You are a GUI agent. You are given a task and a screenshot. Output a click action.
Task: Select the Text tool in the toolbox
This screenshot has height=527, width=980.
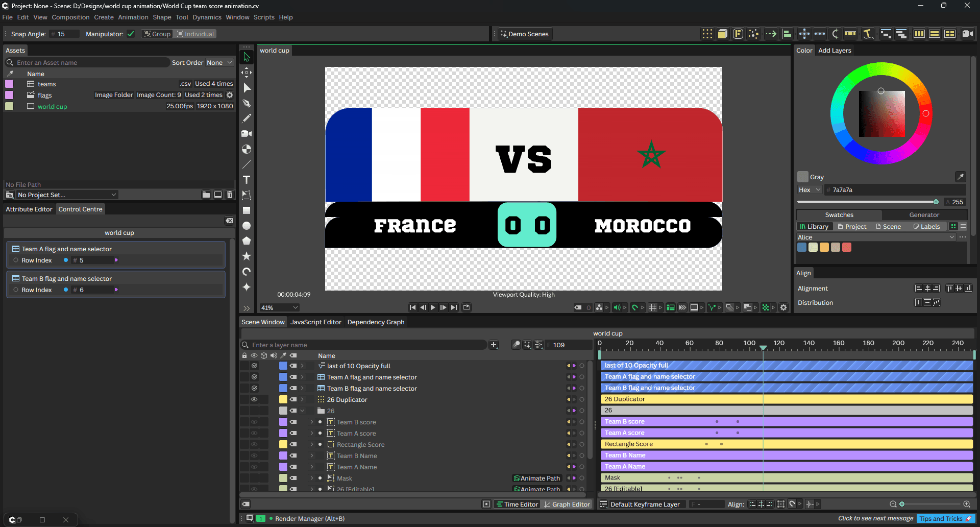pyautogui.click(x=247, y=180)
